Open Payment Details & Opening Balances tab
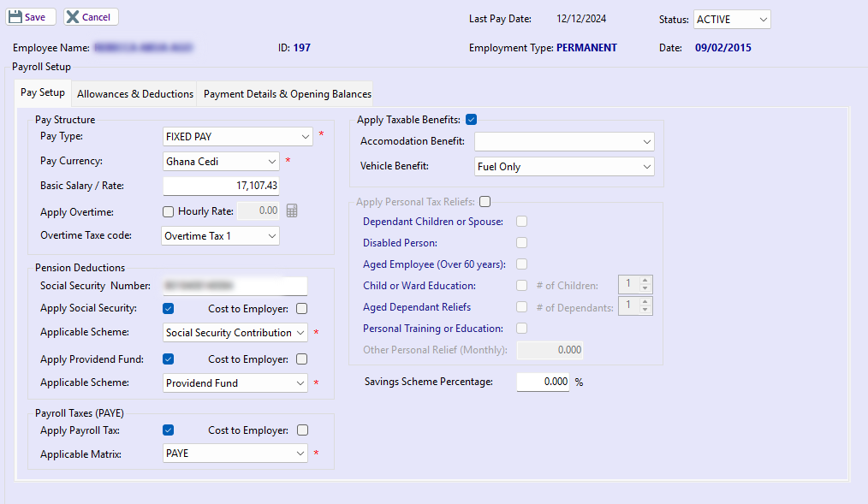The width and height of the screenshot is (868, 504). point(288,94)
